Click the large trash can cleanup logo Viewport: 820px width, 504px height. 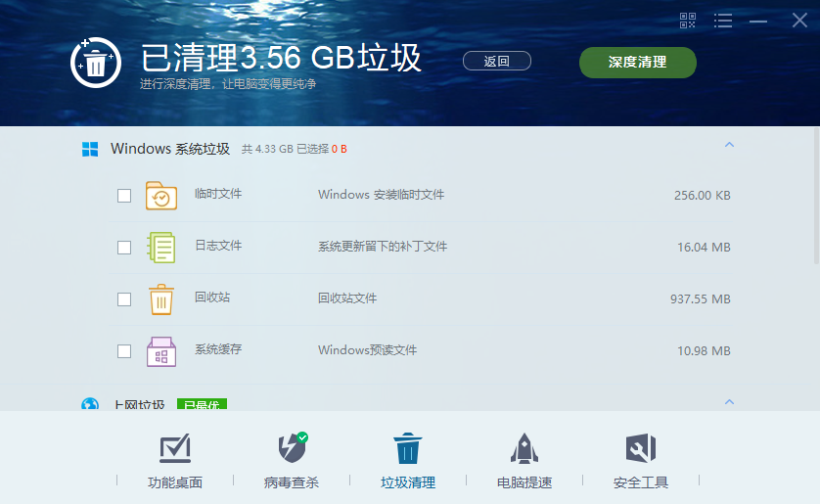click(x=96, y=63)
